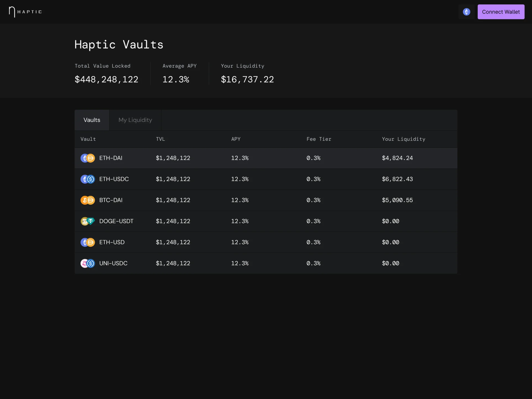
Task: Click the DOGE-USDT token pair icon
Action: tap(88, 221)
